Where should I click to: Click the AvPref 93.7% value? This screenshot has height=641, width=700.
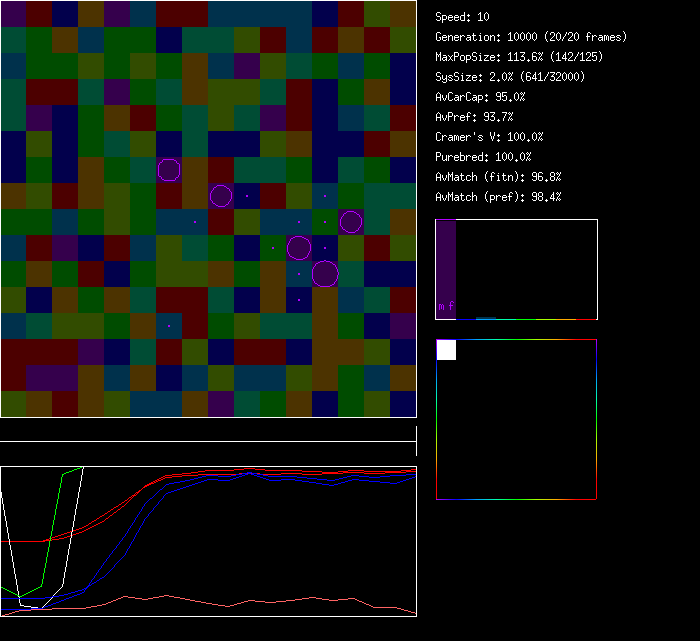point(474,117)
